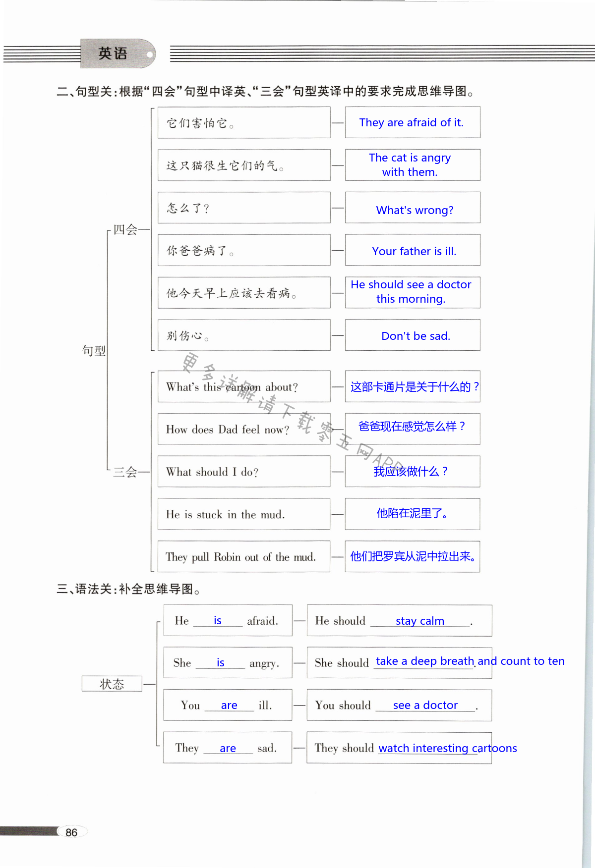This screenshot has height=868, width=595.
Task: Click the answer 'Your father is ill.'
Action: 414,251
